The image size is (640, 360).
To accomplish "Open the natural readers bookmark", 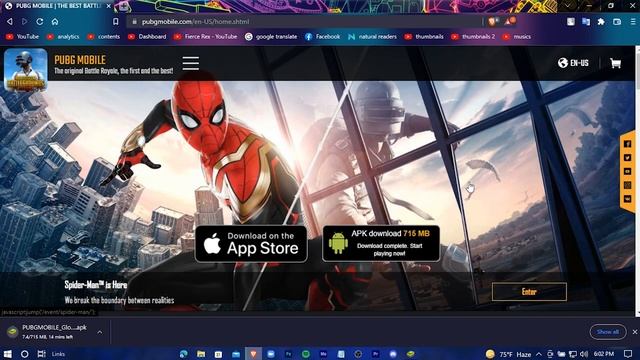I will point(372,37).
